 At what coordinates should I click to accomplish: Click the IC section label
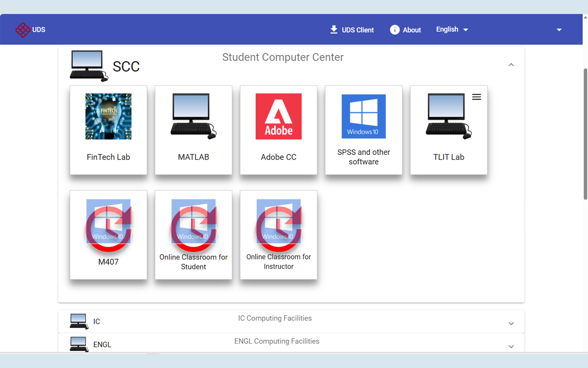(x=97, y=322)
